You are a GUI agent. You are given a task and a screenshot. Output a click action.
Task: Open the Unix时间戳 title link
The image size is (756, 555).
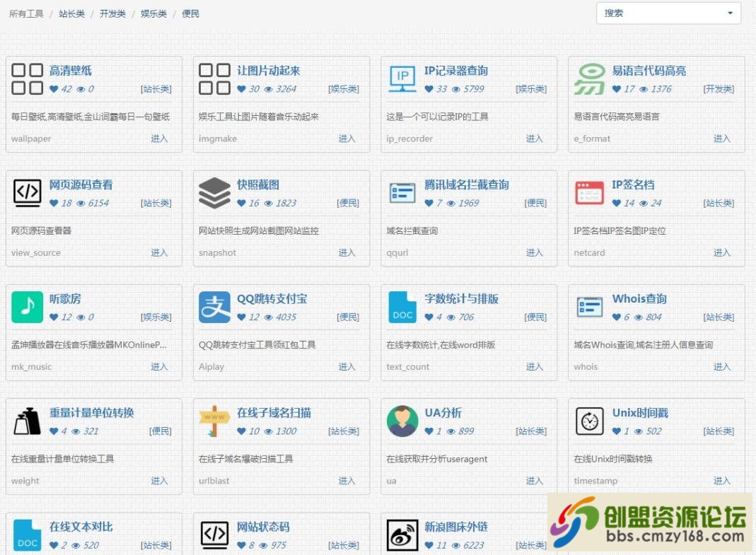[640, 413]
